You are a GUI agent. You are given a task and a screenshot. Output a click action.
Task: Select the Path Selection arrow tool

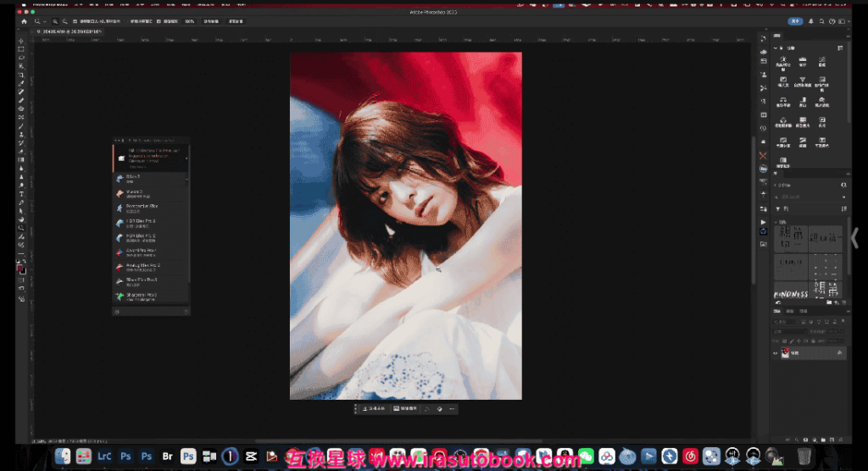21,211
